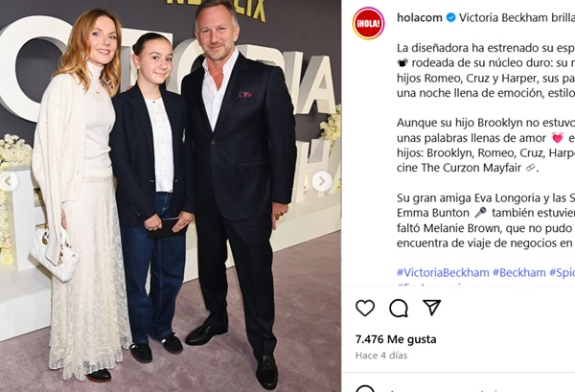This screenshot has width=575, height=392.
Task: Click the Hace 4 días timestamp
Action: (381, 356)
